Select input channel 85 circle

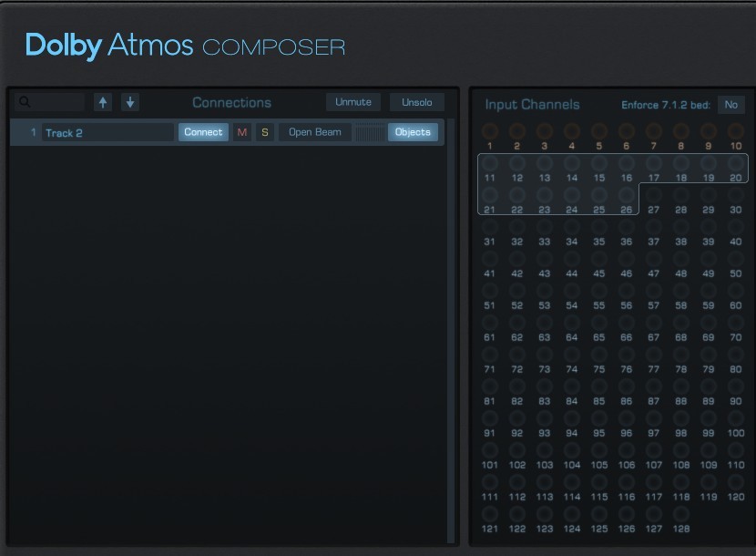(x=598, y=386)
